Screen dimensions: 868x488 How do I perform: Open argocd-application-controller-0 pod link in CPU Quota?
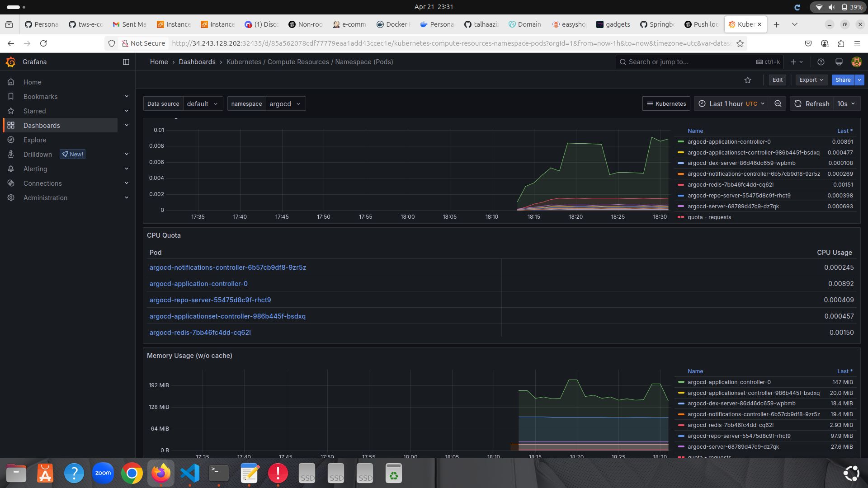pyautogui.click(x=198, y=284)
